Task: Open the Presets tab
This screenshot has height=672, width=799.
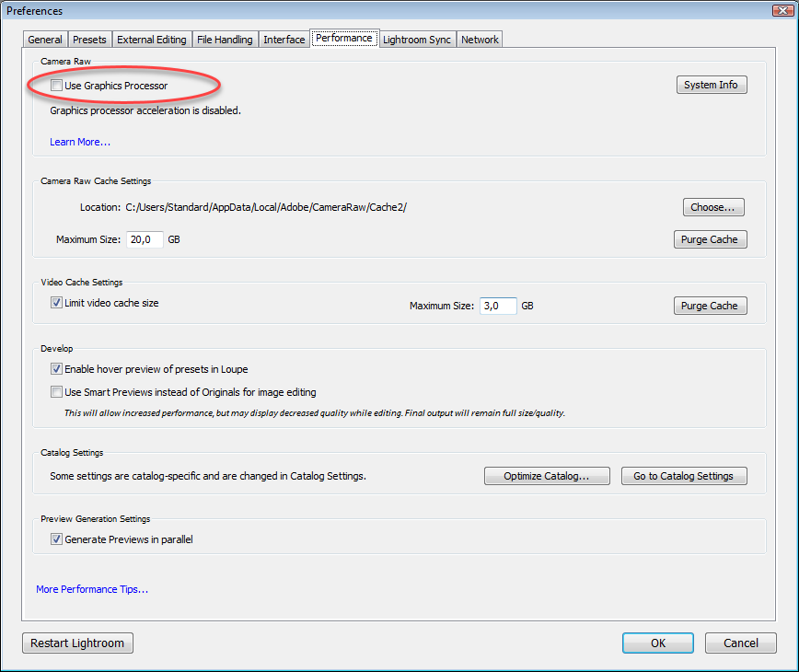Action: [89, 39]
